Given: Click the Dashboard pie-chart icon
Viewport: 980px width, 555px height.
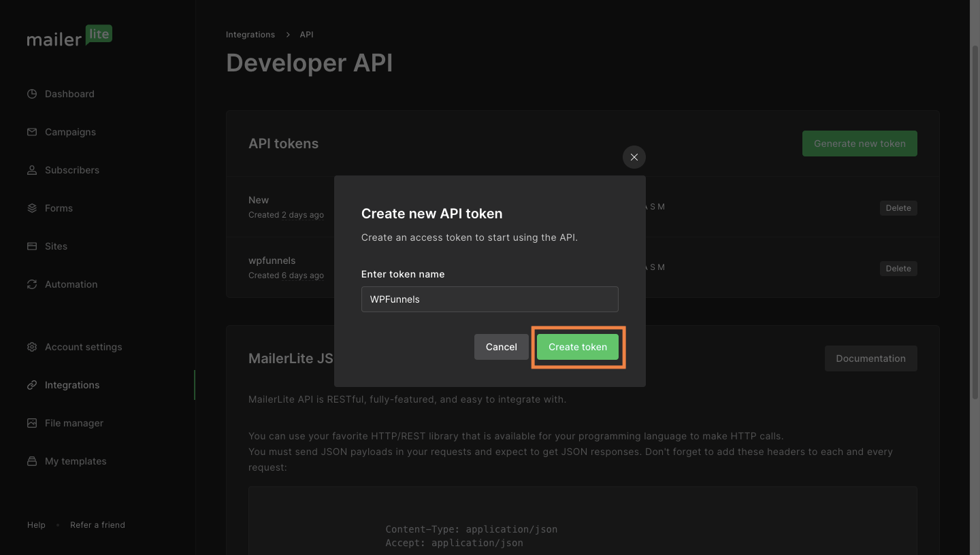Looking at the screenshot, I should [x=32, y=94].
